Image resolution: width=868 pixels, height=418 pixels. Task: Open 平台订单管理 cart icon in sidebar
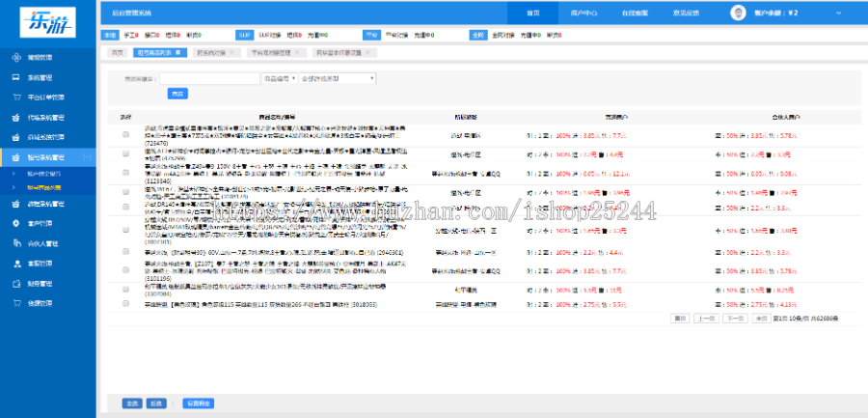pos(16,97)
